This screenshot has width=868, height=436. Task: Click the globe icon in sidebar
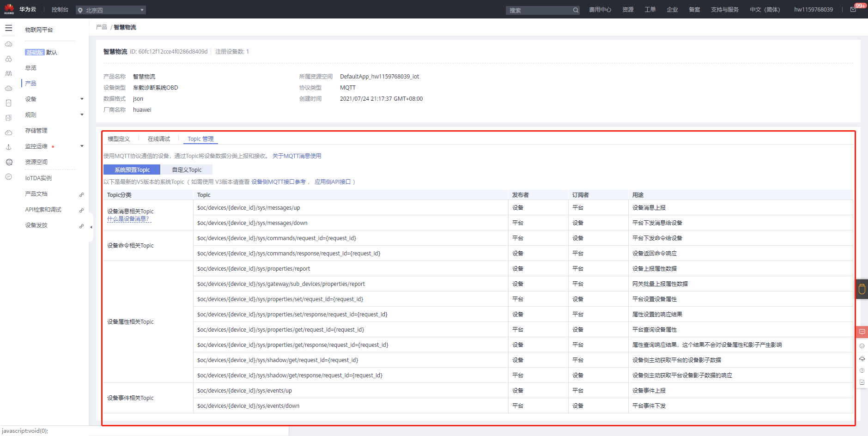tap(9, 162)
